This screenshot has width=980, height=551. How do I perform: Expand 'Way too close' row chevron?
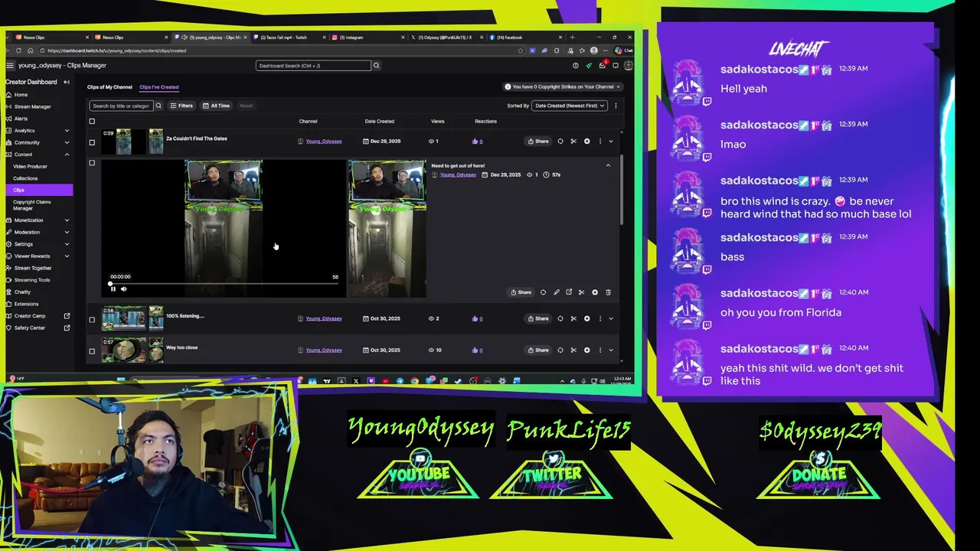tap(611, 350)
